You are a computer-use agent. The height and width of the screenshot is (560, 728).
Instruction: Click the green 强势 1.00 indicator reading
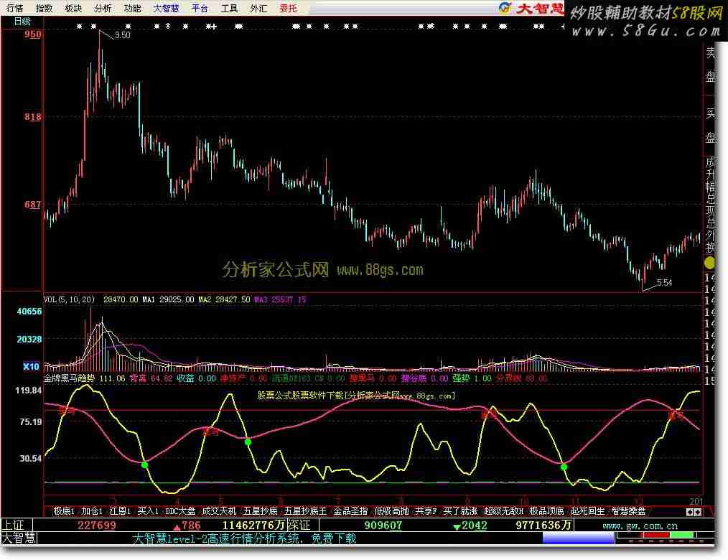coord(472,378)
